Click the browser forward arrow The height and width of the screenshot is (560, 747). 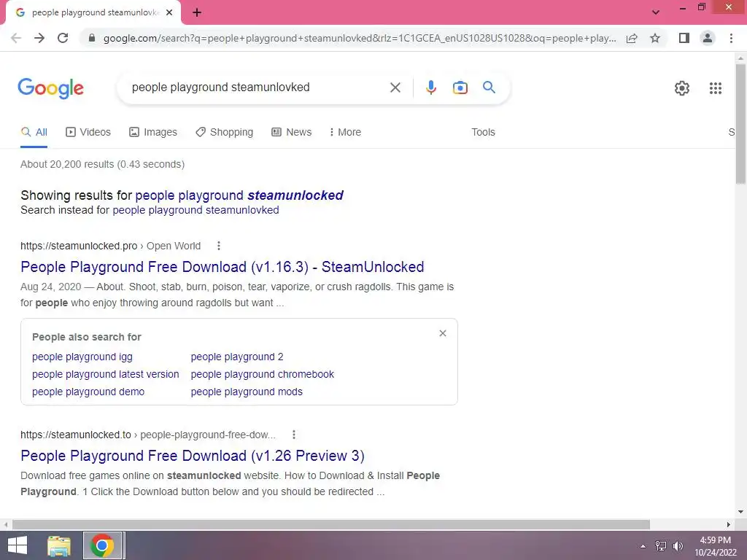(x=39, y=38)
